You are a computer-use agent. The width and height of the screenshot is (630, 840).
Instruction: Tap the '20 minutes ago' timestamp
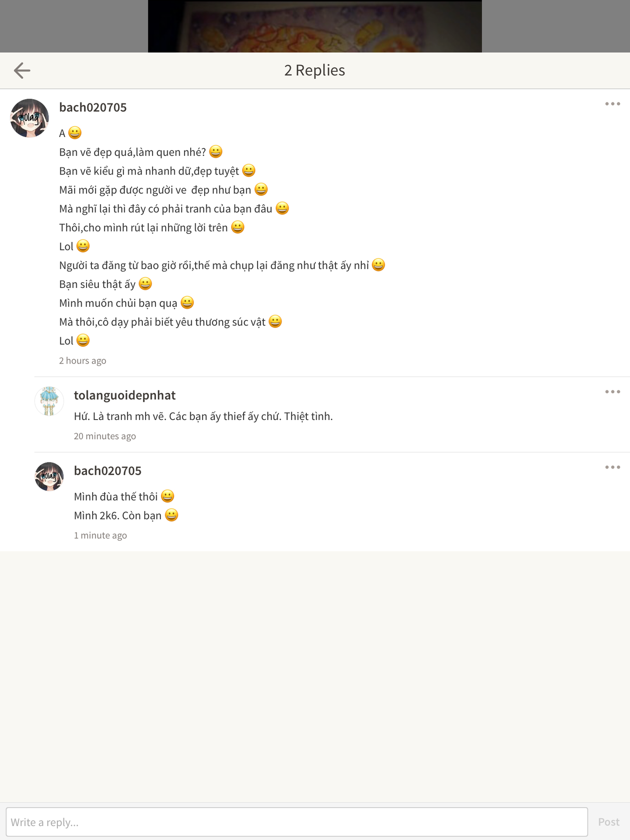(105, 437)
